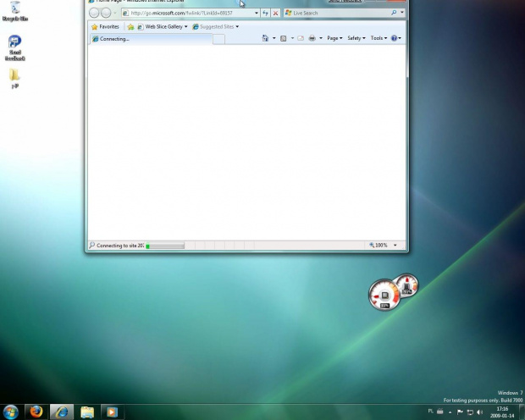The image size is (525, 420).
Task: Click the Action Center flag icon
Action: click(460, 412)
